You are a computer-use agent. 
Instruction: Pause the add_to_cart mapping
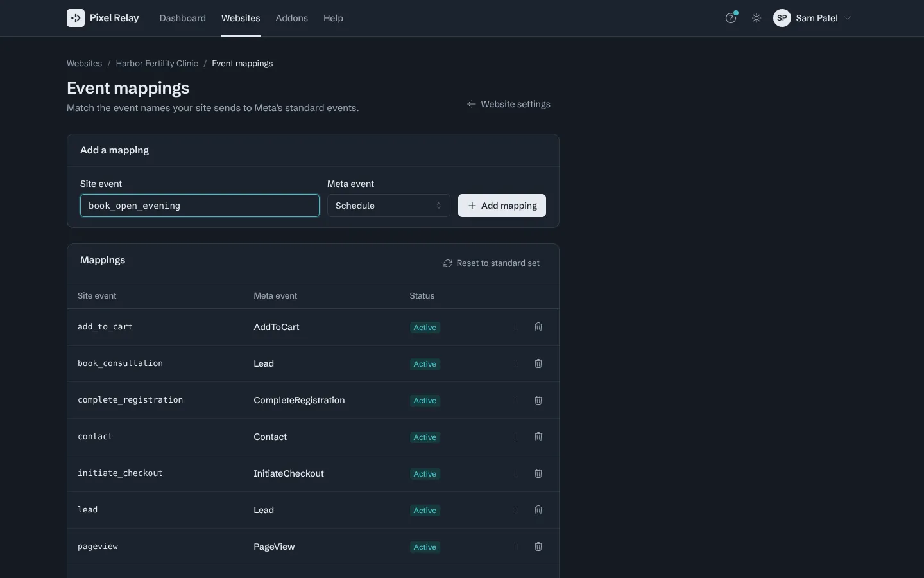tap(517, 327)
